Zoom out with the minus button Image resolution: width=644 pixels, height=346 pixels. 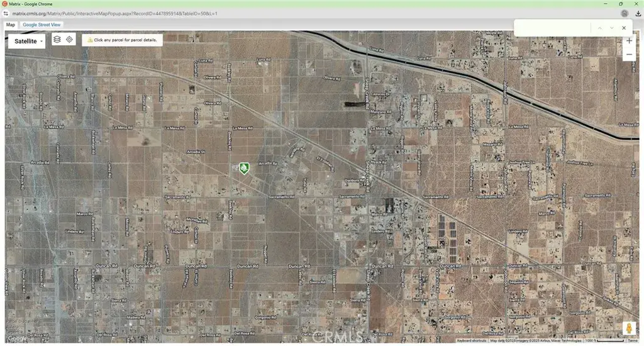[x=629, y=55]
